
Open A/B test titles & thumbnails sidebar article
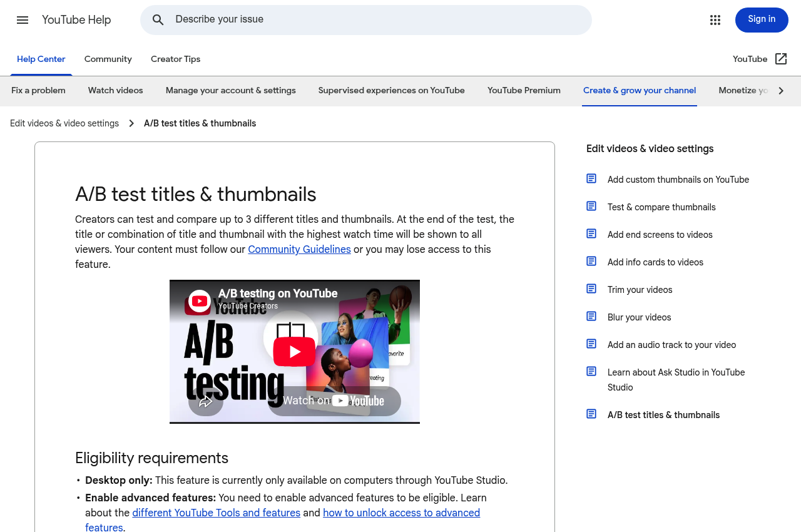[664, 415]
